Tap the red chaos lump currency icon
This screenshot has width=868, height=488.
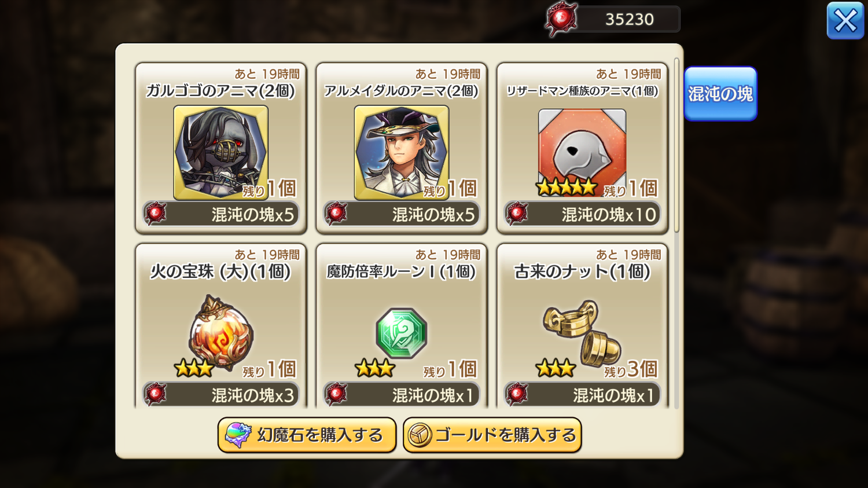pos(561,19)
